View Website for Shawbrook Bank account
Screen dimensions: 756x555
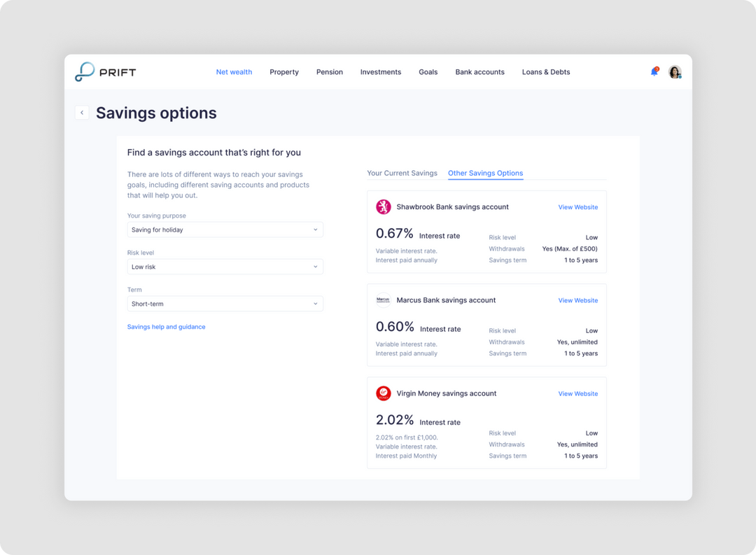coord(577,207)
